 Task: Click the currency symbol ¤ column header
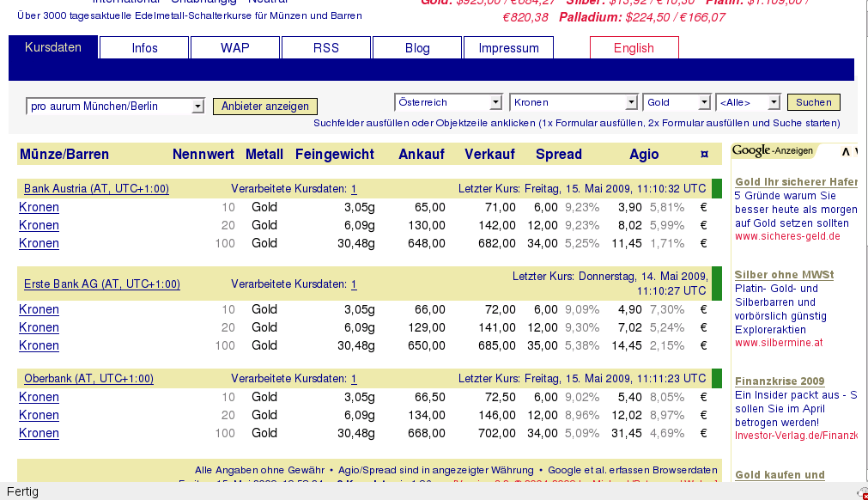[704, 155]
